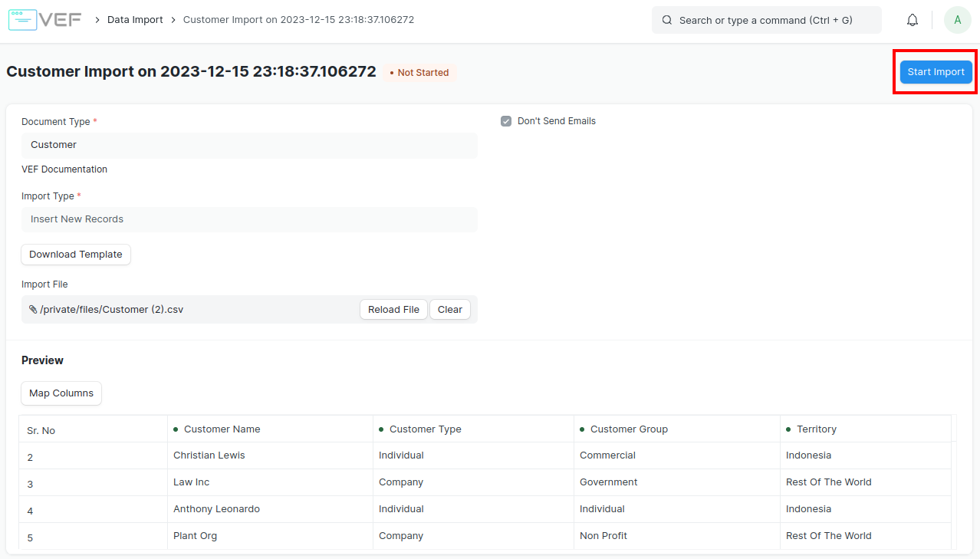Click the Commercial customer group cell

[677, 455]
